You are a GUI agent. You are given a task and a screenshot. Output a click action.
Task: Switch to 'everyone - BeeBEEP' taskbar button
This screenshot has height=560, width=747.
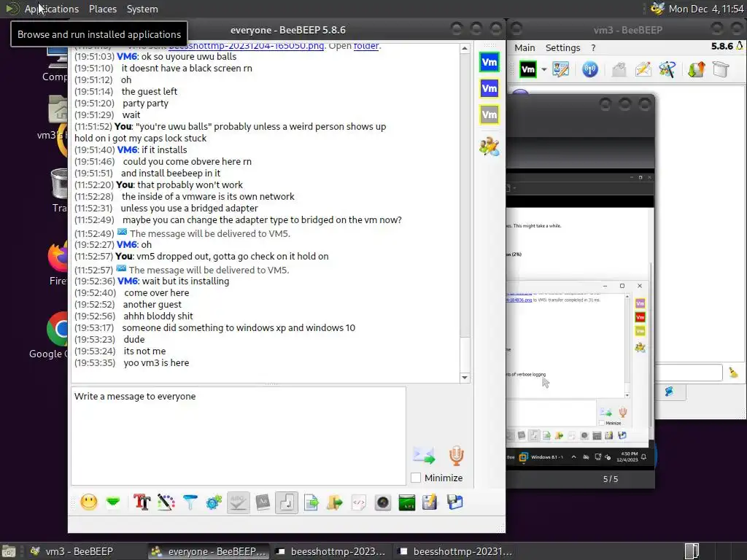pyautogui.click(x=209, y=551)
